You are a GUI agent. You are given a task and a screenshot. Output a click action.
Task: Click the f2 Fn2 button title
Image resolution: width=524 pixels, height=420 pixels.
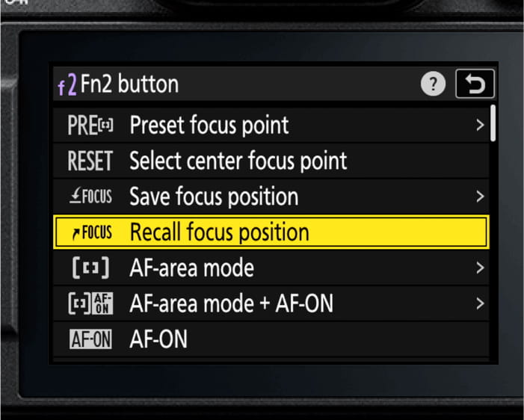[x=118, y=84]
